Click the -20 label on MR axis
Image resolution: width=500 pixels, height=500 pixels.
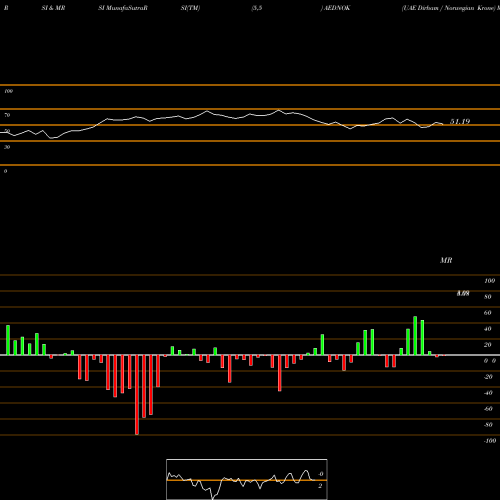[488, 377]
